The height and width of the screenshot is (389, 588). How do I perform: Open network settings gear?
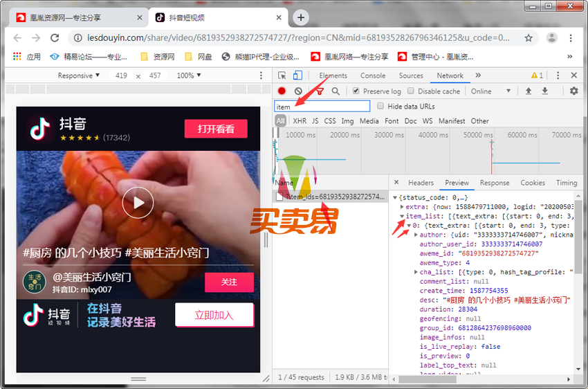click(x=573, y=91)
